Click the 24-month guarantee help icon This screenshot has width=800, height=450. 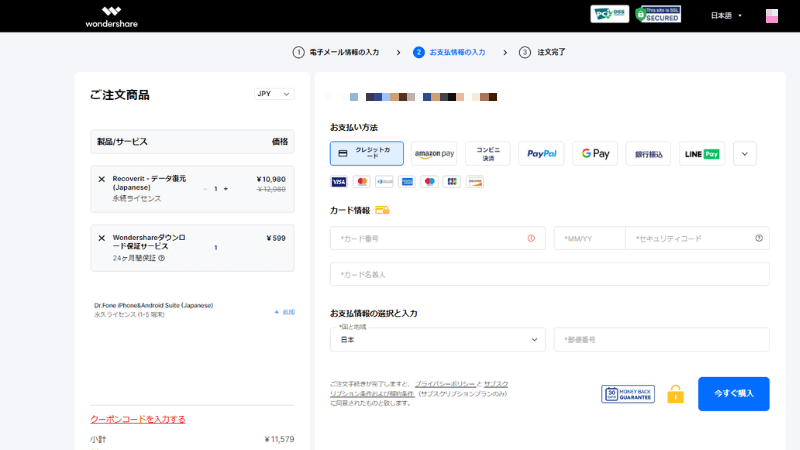tap(161, 258)
